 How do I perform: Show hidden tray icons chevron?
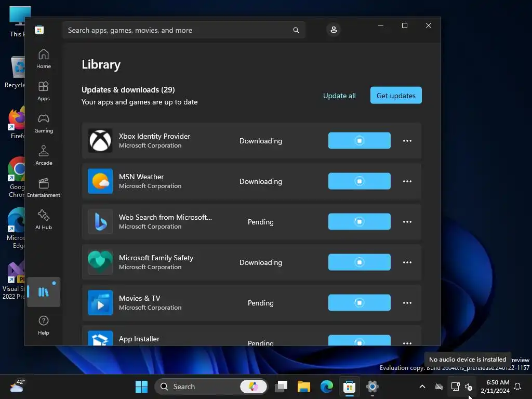422,387
